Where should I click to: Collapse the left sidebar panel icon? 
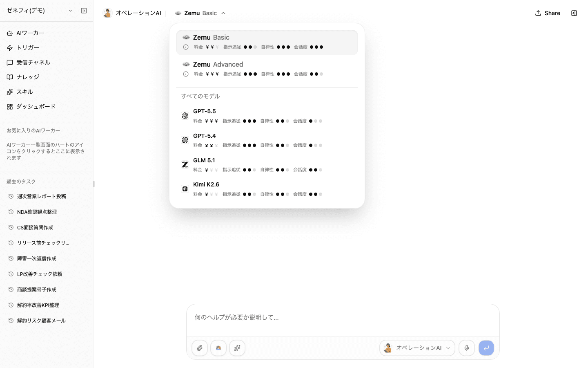coord(84,11)
